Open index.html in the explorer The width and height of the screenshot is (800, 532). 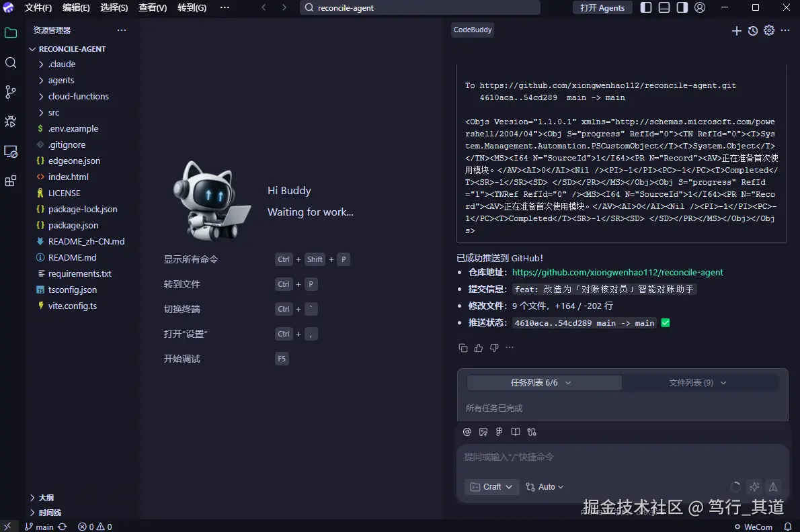(69, 177)
